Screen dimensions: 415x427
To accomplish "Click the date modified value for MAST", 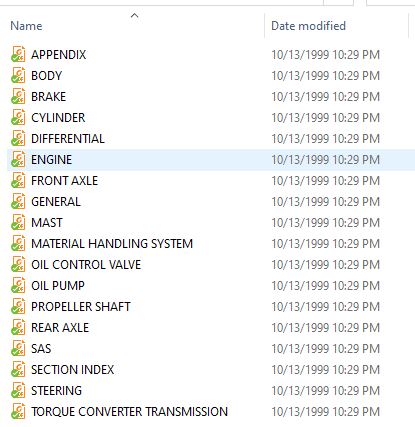I will [x=326, y=223].
